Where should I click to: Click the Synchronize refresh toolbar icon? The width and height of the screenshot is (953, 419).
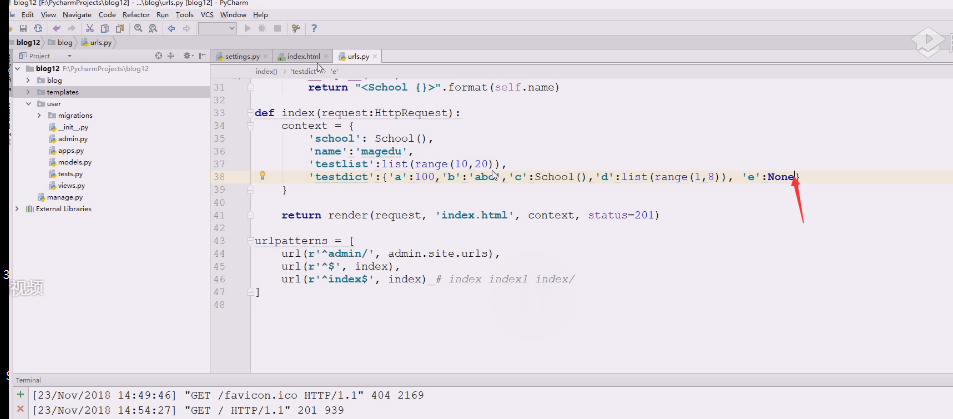[x=38, y=28]
